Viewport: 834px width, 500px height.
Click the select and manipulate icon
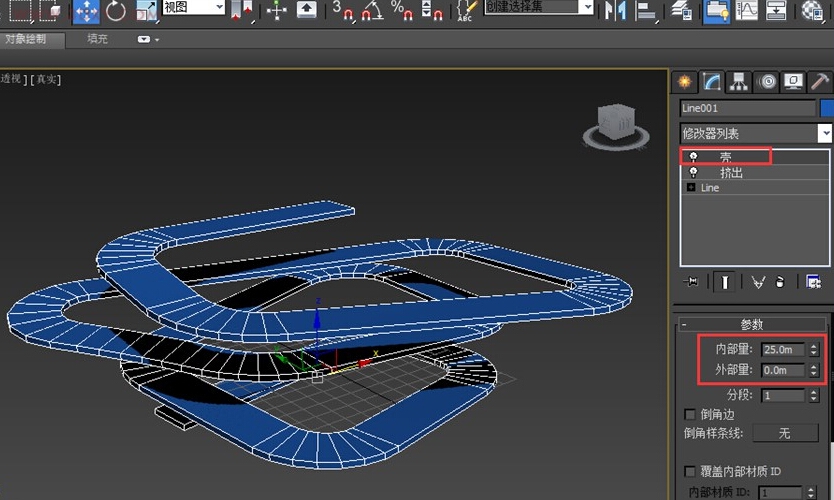pos(277,11)
